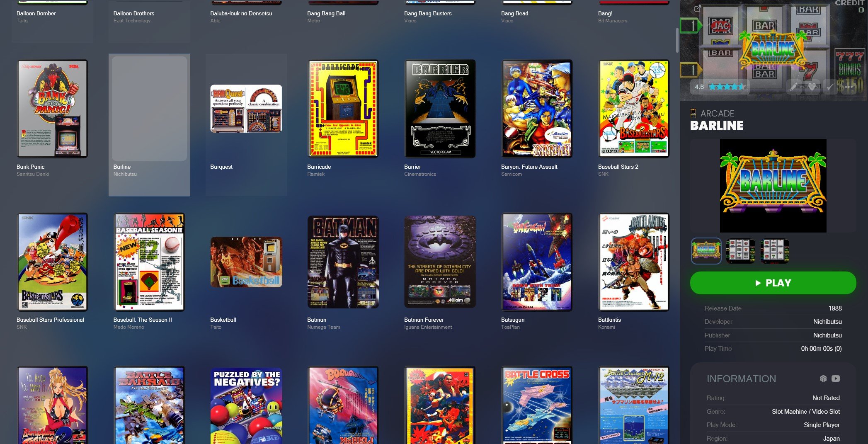
Task: Start Barline with the green PLAY button
Action: coord(773,283)
